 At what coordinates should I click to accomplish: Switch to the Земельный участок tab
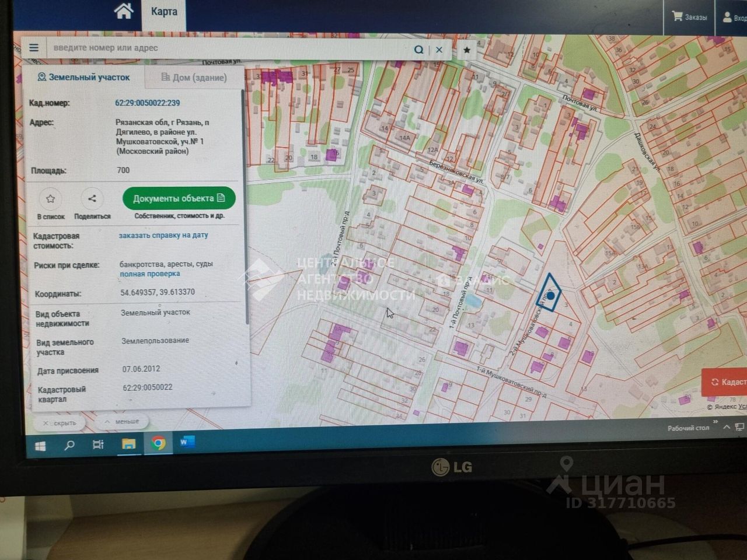tap(83, 77)
